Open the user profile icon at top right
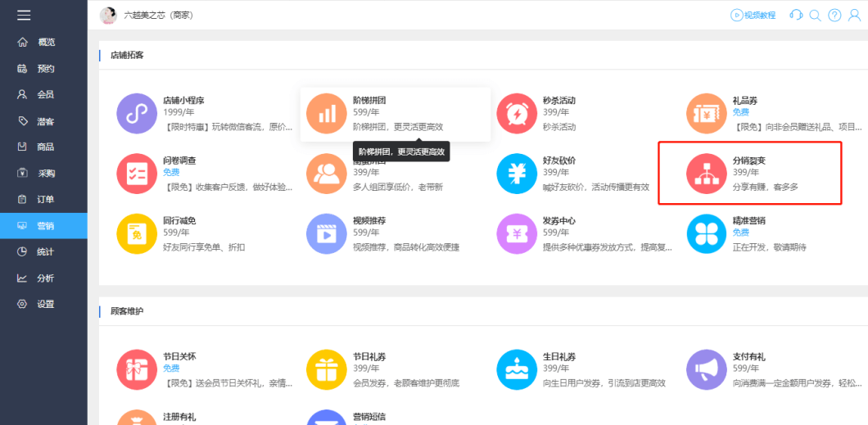 854,16
